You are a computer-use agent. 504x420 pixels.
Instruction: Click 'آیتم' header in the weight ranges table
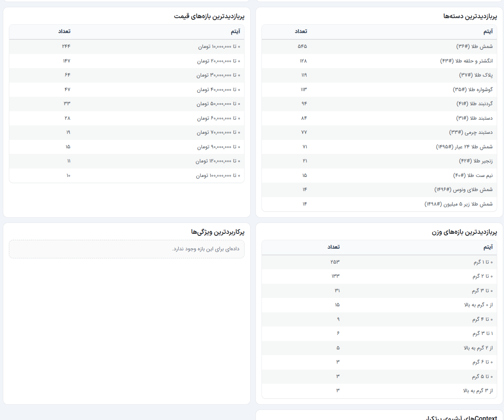488,247
